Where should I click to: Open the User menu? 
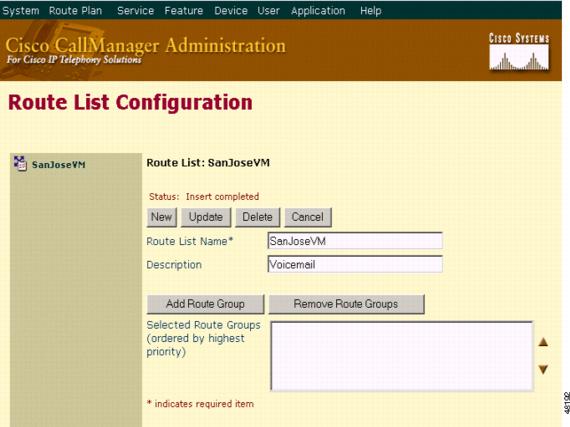[x=268, y=11]
